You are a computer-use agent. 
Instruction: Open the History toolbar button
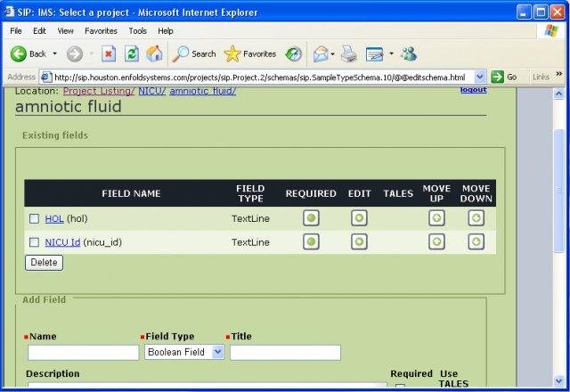click(293, 54)
